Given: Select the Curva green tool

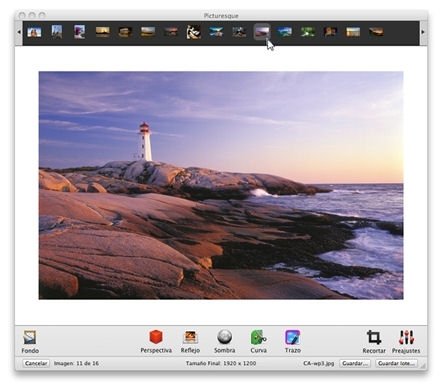Looking at the screenshot, I should (x=258, y=342).
